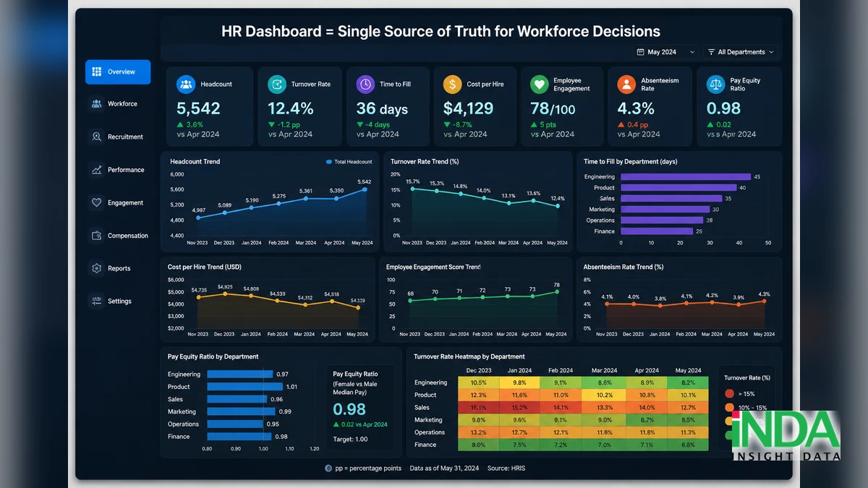Click the filter icon beside All Departments
The width and height of the screenshot is (868, 488).
pos(711,52)
